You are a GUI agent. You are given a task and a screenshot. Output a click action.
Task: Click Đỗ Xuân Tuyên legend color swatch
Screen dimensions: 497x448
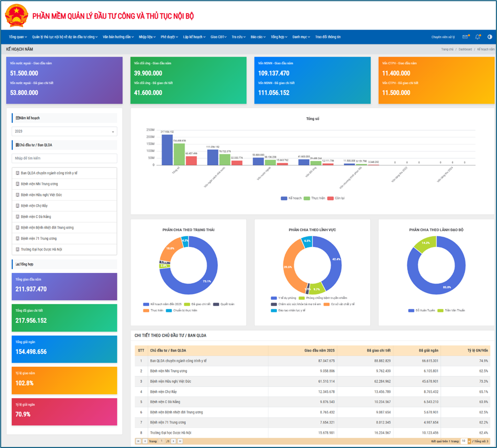coord(411,310)
